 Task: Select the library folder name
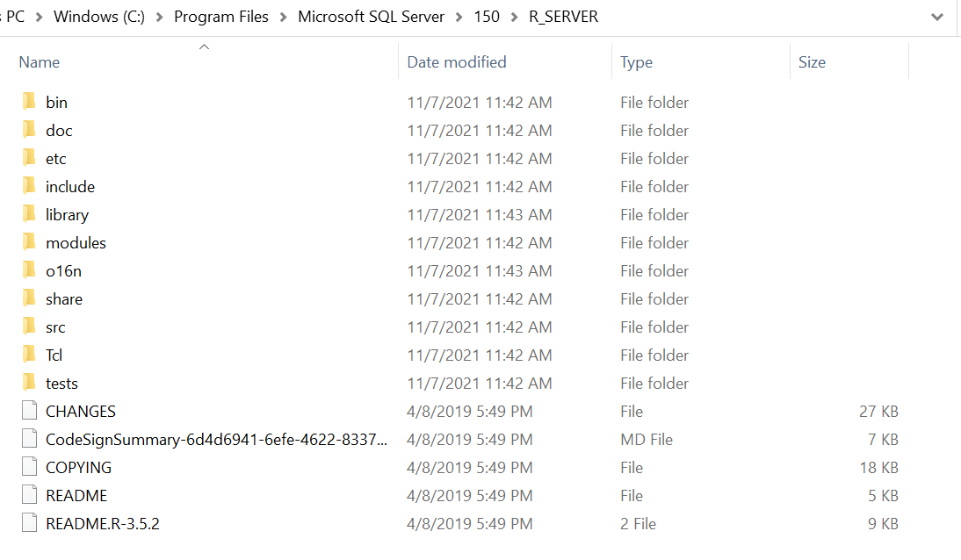67,215
